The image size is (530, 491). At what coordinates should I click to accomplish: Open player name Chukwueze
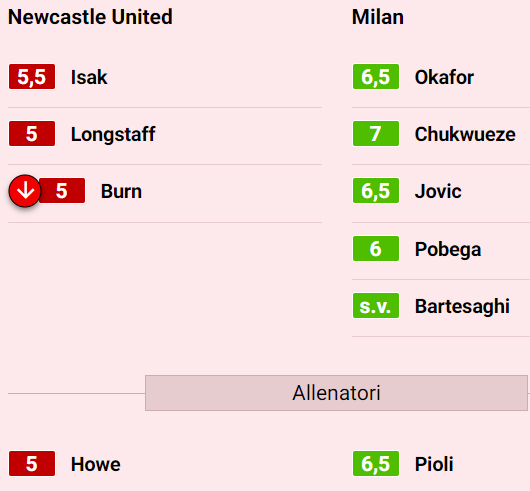(465, 134)
